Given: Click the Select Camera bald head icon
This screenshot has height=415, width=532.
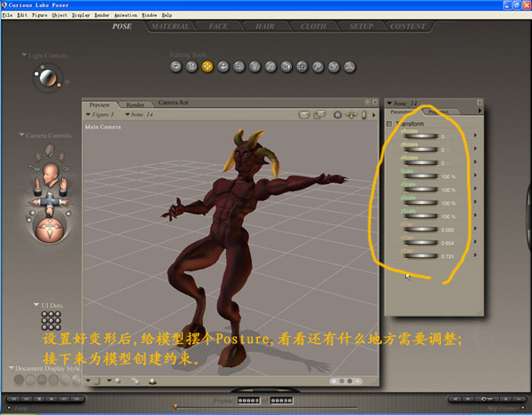Looking at the screenshot, I should click(x=51, y=175).
